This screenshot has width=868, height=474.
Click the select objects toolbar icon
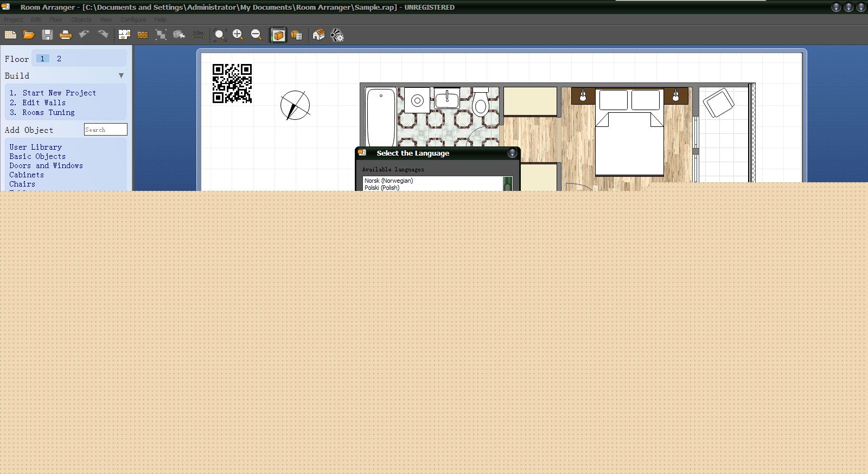tap(161, 35)
